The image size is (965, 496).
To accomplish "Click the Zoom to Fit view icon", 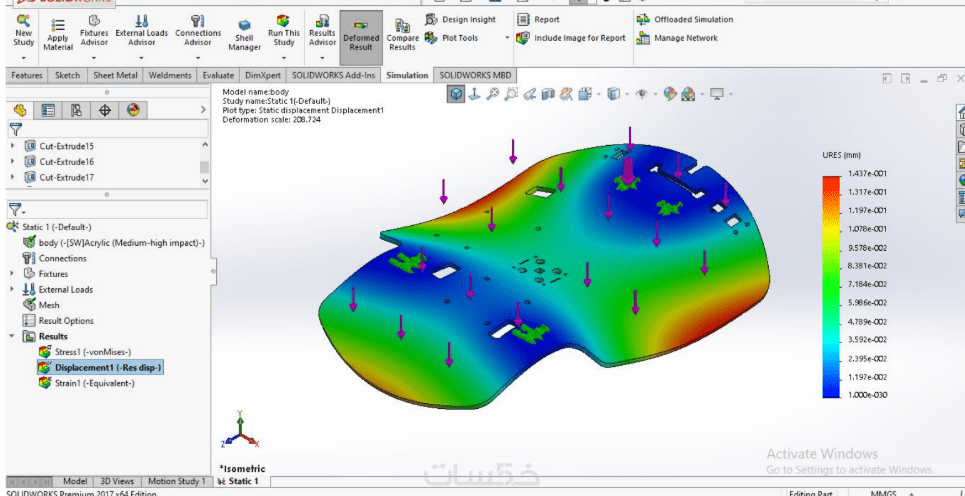I will [x=492, y=94].
